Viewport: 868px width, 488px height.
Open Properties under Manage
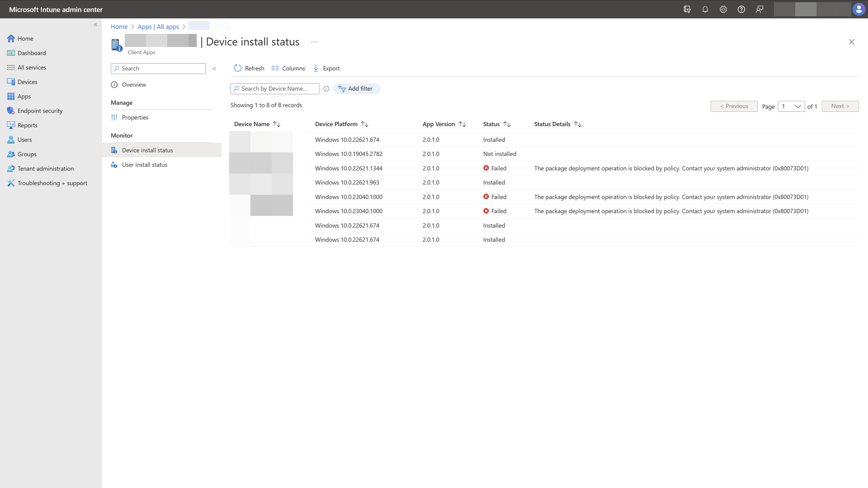pos(135,117)
